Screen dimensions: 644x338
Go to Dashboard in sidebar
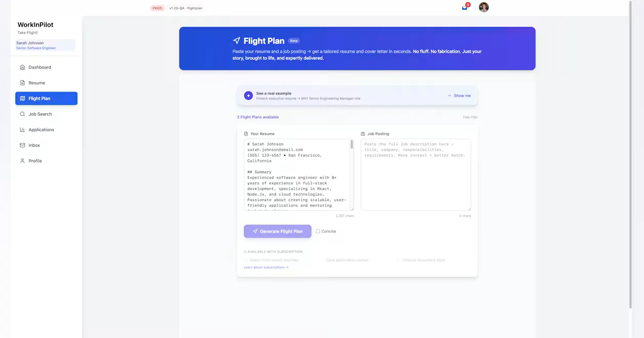pos(46,67)
